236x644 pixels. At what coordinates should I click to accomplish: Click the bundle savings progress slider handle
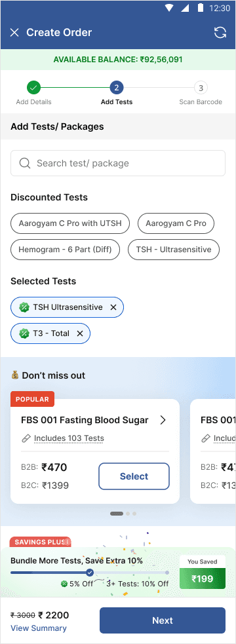(90, 573)
